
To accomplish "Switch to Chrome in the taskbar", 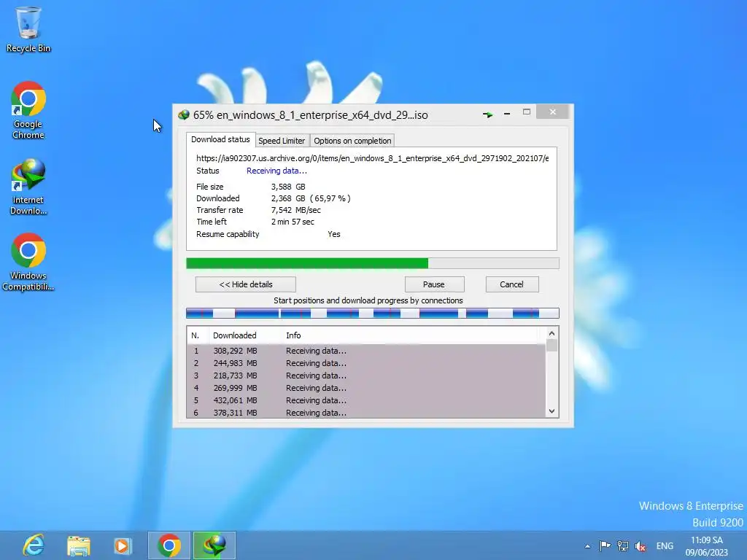I will [169, 545].
